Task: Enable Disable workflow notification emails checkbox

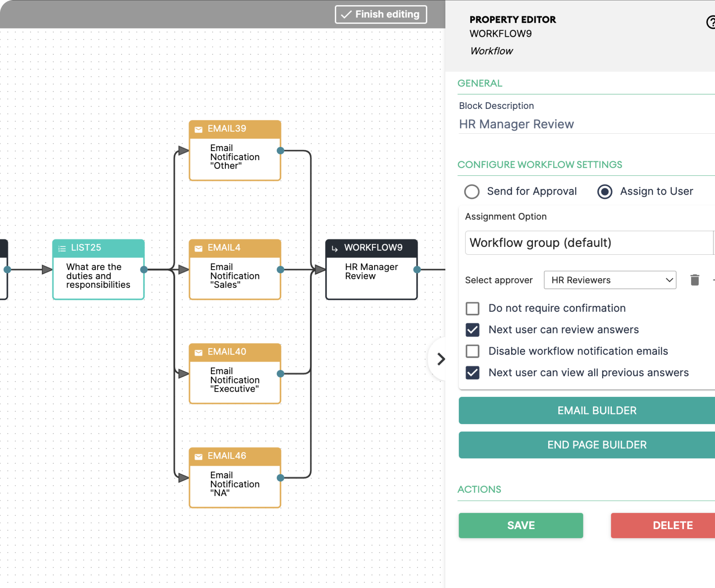Action: point(472,351)
